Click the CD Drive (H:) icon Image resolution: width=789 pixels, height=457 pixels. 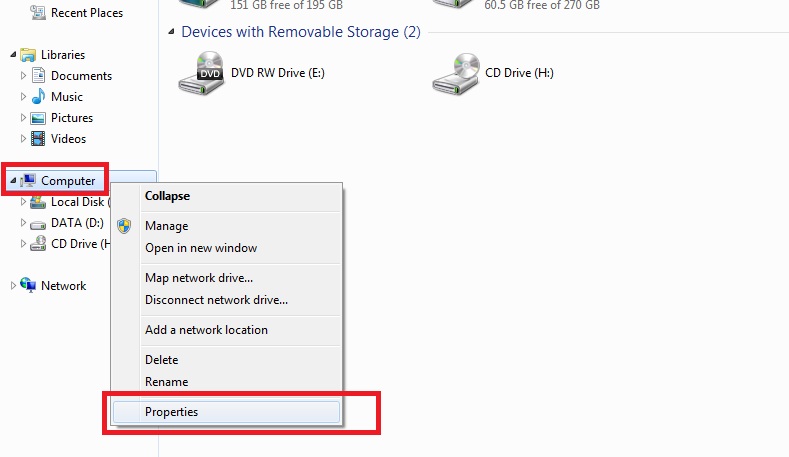454,73
